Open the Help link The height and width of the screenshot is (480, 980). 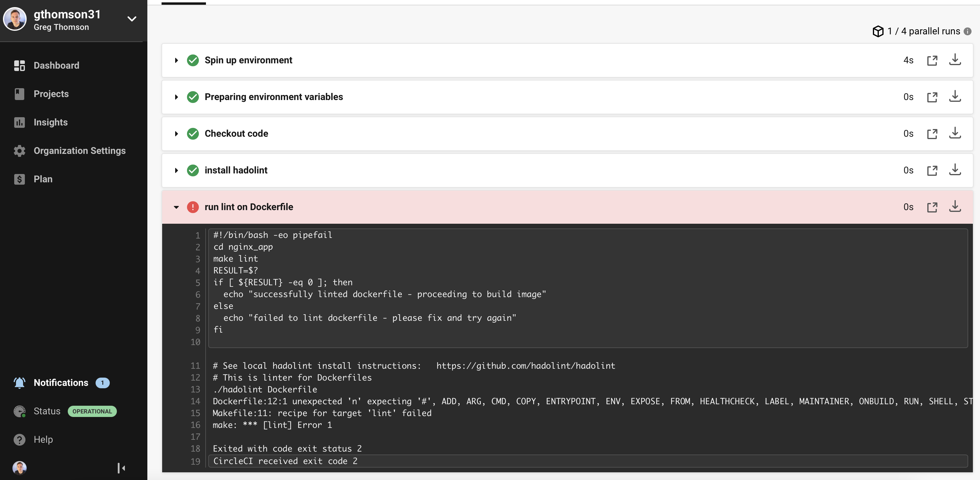(43, 439)
